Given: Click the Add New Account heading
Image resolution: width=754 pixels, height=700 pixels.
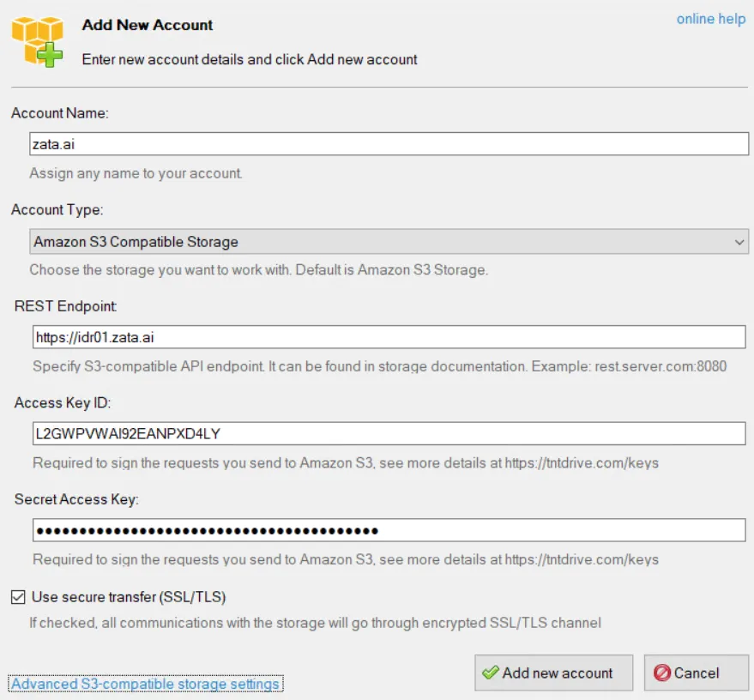Looking at the screenshot, I should click(148, 25).
